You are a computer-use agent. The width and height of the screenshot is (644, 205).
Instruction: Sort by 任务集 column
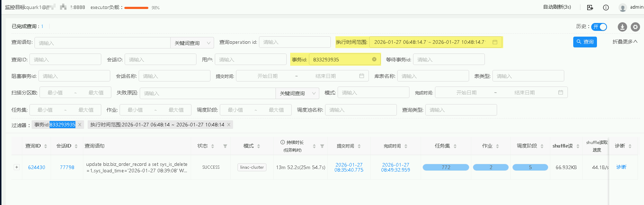point(455,146)
